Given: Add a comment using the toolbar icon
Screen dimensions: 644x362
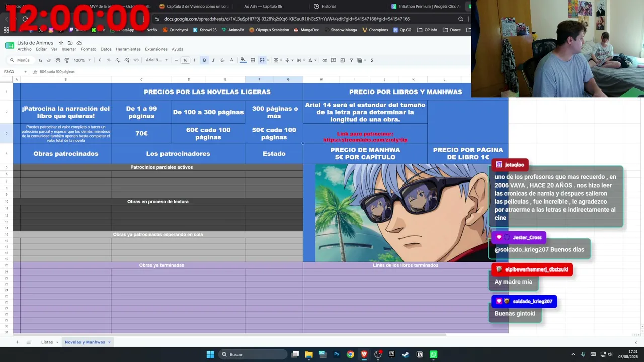Looking at the screenshot, I should tap(334, 60).
